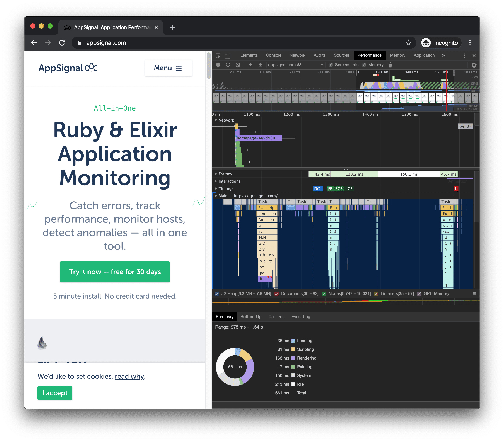This screenshot has width=504, height=441.
Task: Open the Audits tab
Action: coord(319,55)
